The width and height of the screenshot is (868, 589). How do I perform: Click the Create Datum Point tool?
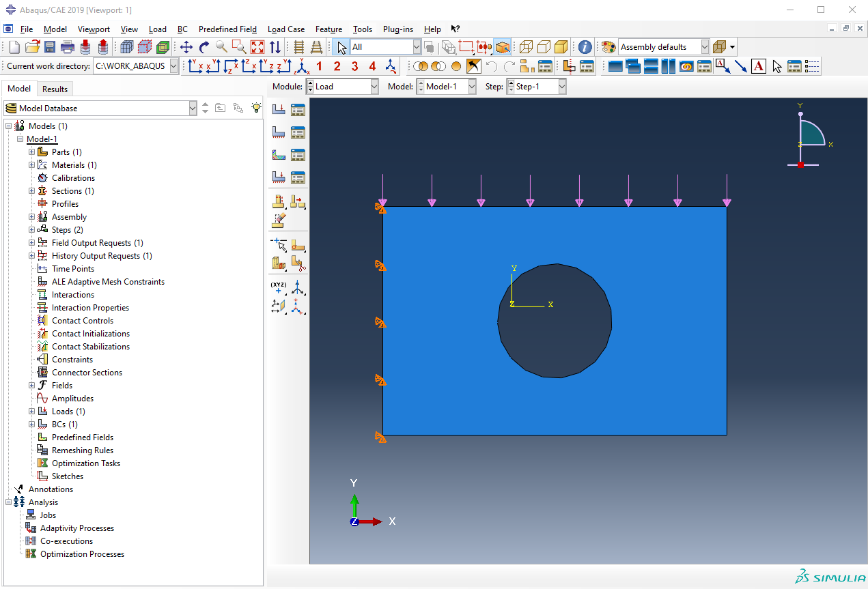pos(279,287)
